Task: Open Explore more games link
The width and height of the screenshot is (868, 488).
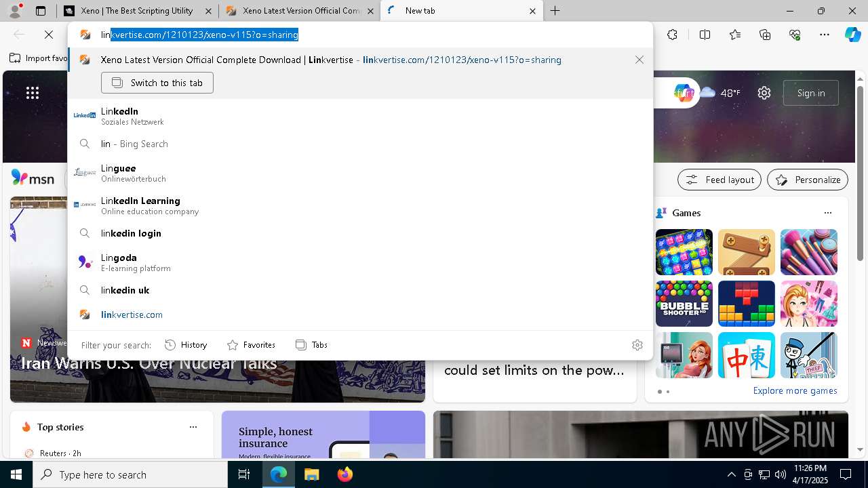Action: point(795,390)
